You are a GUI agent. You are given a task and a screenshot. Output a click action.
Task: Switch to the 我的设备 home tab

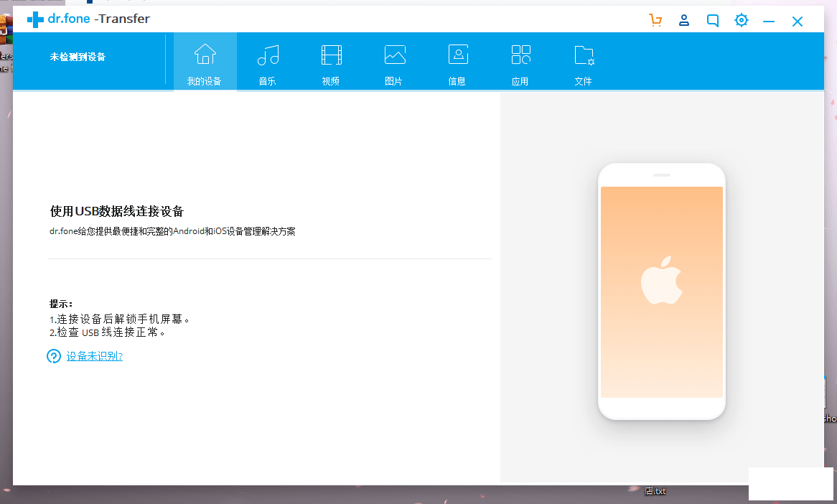pos(205,62)
